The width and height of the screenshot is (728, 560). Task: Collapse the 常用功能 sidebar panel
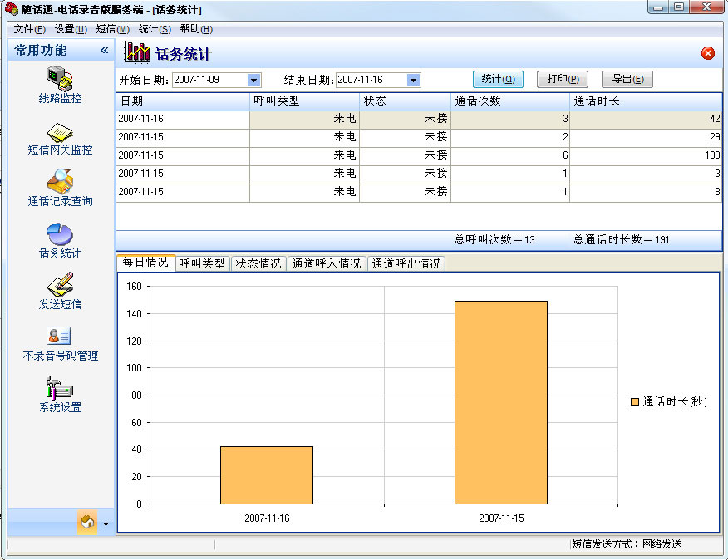[104, 51]
